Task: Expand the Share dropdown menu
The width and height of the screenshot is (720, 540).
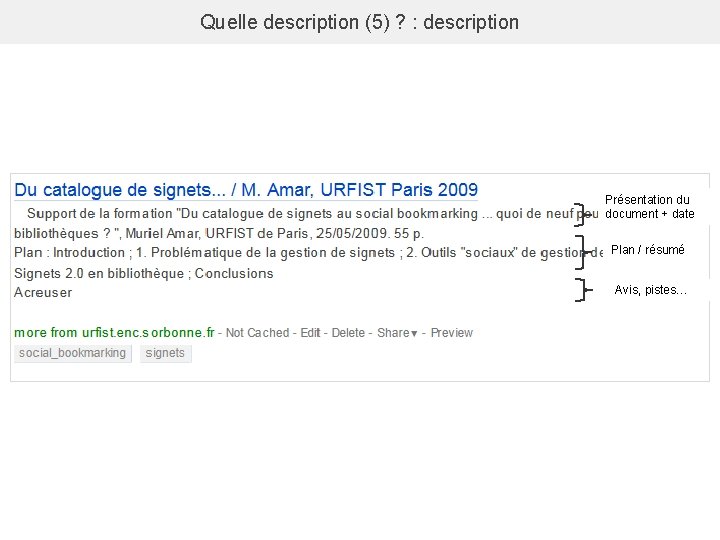Action: (x=397, y=333)
